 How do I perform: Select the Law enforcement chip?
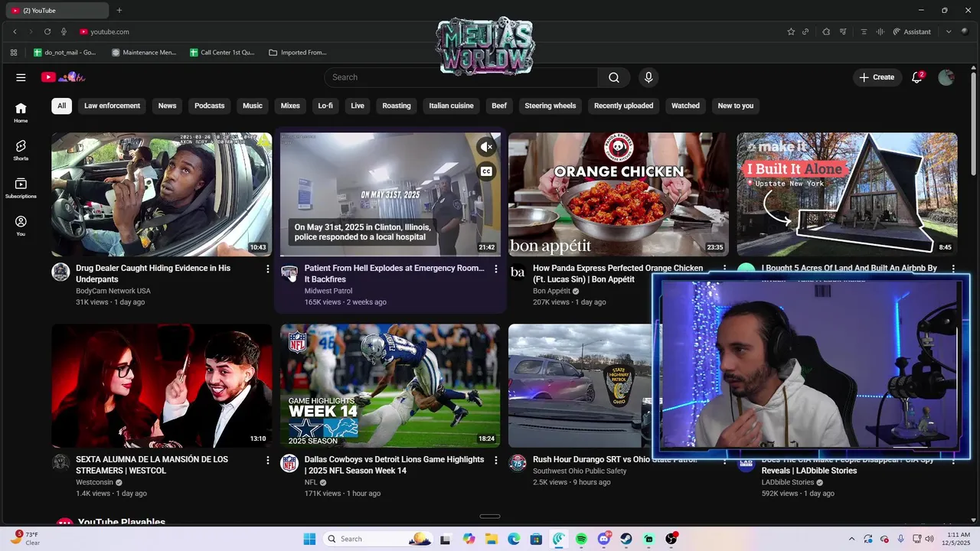point(112,106)
